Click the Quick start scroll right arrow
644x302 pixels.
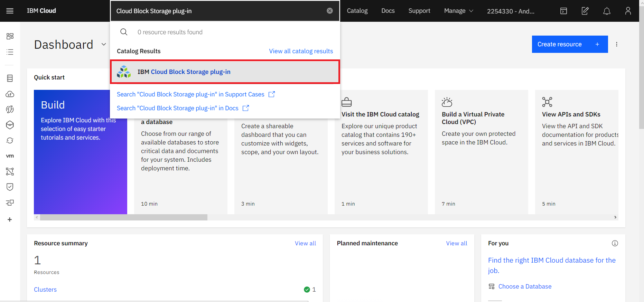pyautogui.click(x=615, y=217)
